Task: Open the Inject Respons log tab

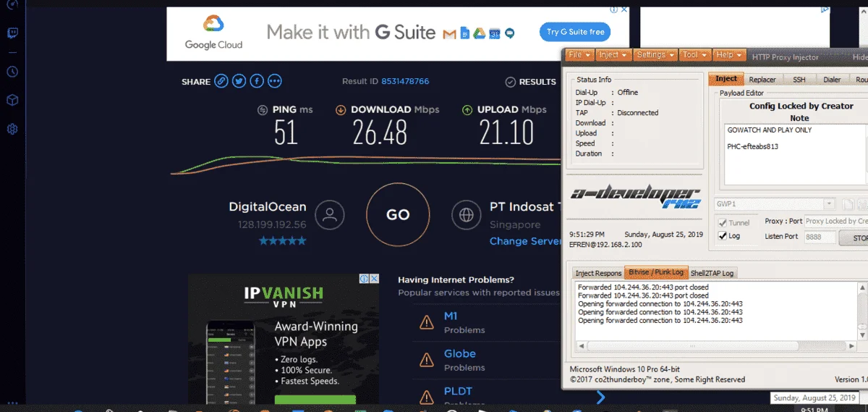Action: [x=598, y=273]
